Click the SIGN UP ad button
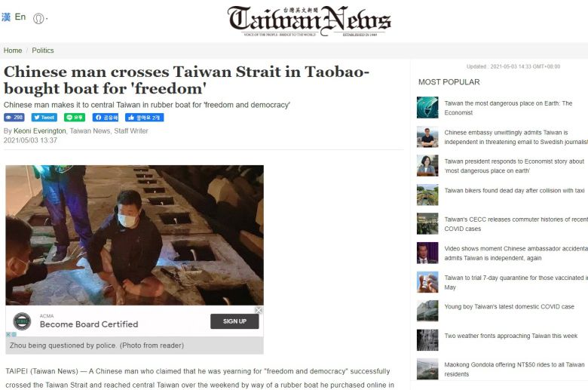Screen dimensions: 588x390 (234, 321)
